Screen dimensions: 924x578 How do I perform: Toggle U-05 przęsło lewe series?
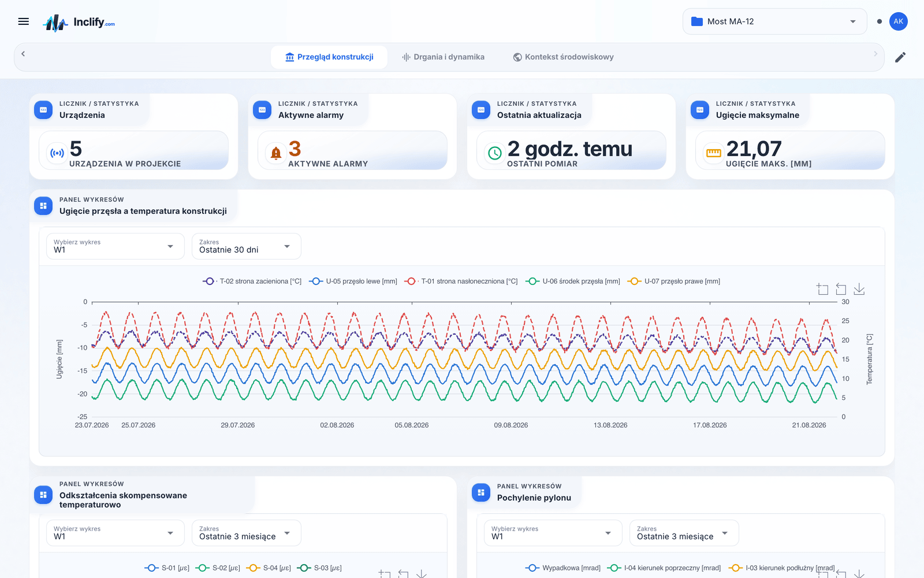click(353, 281)
